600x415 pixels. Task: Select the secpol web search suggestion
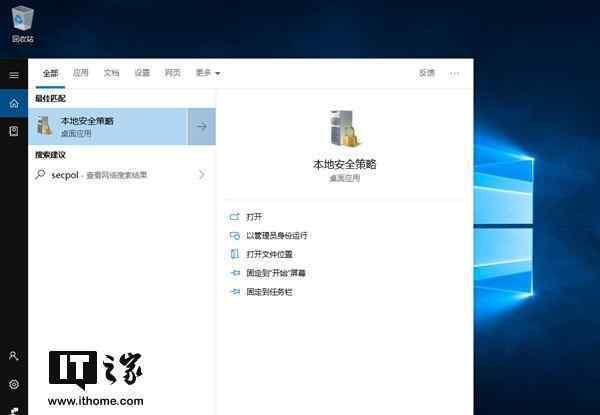click(121, 175)
